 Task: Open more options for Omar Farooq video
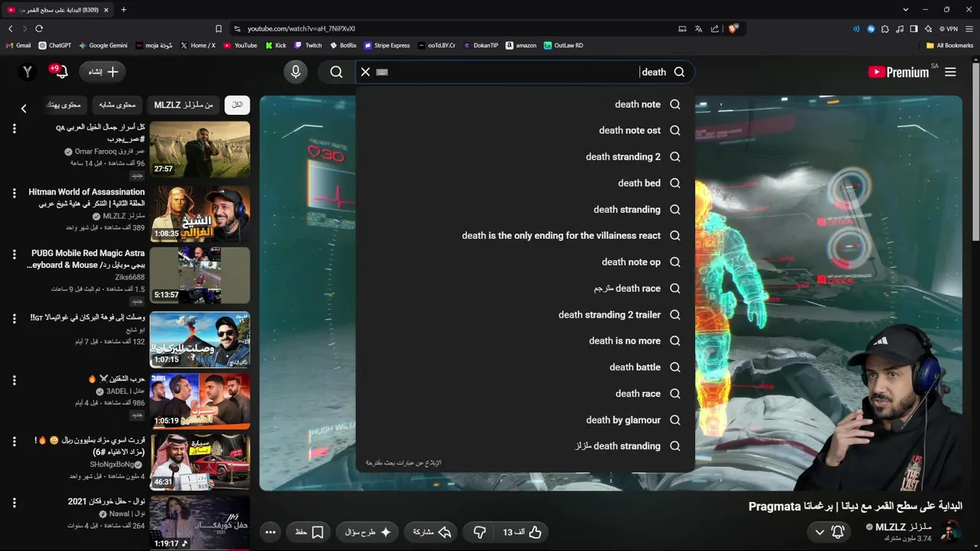tap(14, 129)
